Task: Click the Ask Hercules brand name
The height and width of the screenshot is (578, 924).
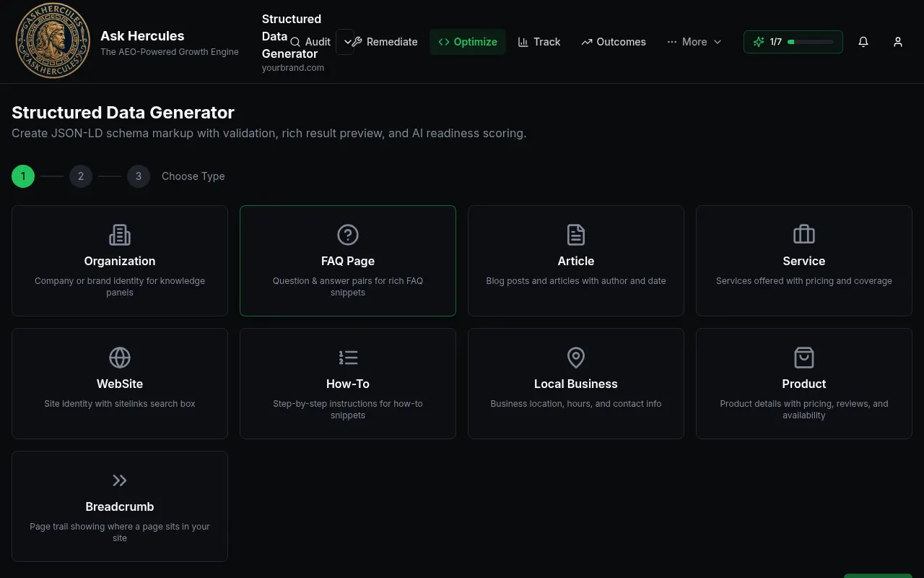Action: (x=142, y=36)
